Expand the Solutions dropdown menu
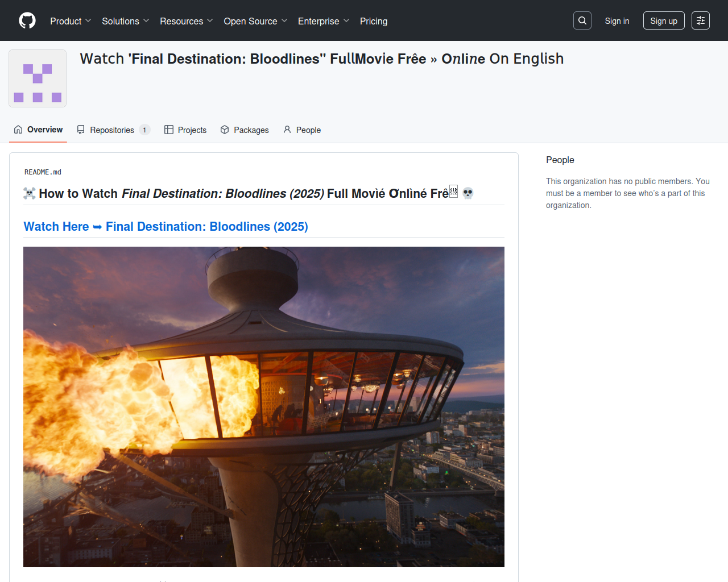The height and width of the screenshot is (582, 728). [125, 21]
